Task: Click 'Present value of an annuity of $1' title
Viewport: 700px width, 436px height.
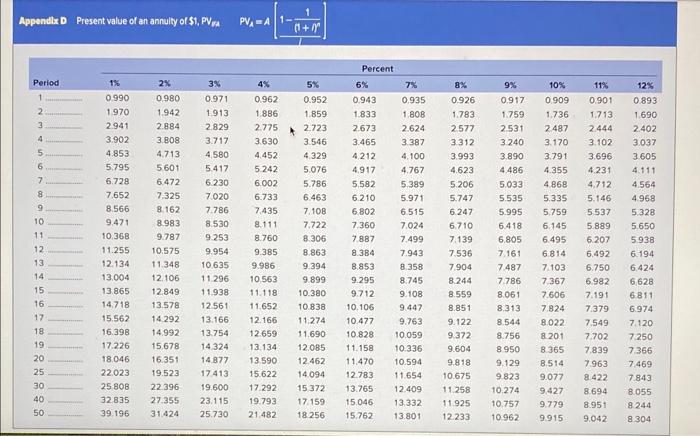Action: pyautogui.click(x=148, y=21)
